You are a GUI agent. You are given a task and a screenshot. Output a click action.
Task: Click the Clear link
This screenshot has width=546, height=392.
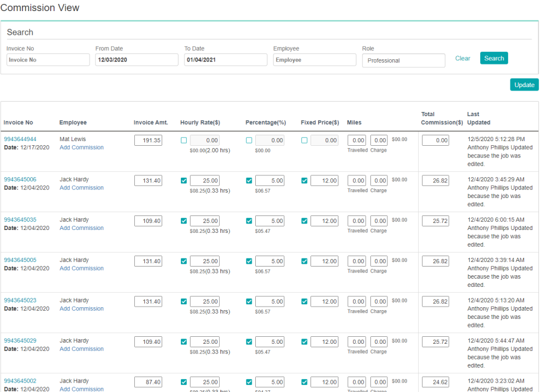pyautogui.click(x=462, y=58)
